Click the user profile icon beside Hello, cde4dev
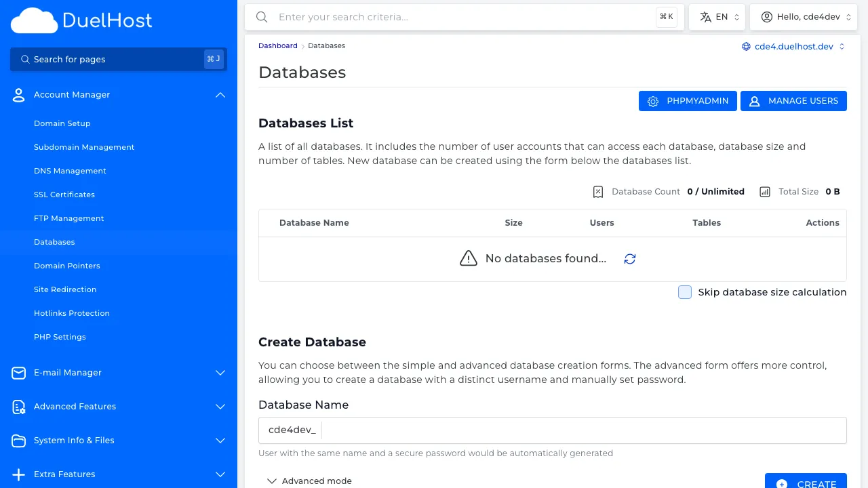 (x=766, y=16)
